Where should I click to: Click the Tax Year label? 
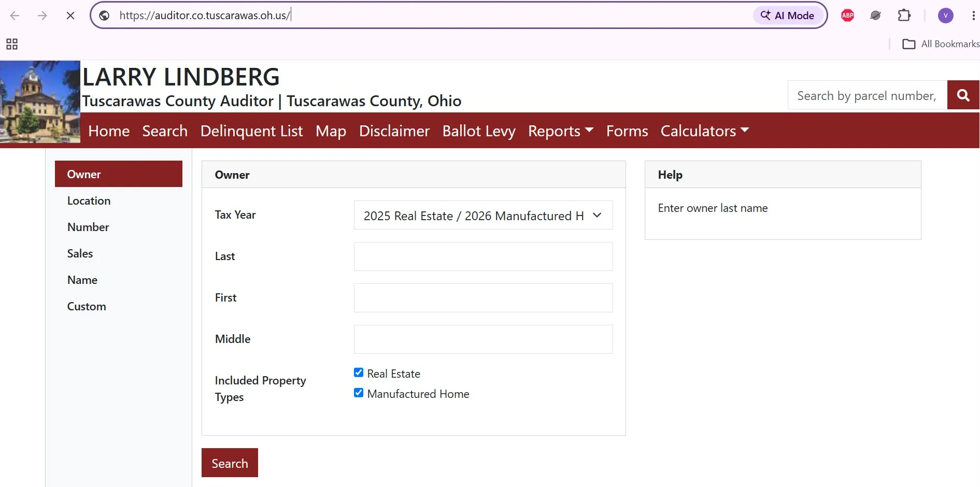(235, 215)
